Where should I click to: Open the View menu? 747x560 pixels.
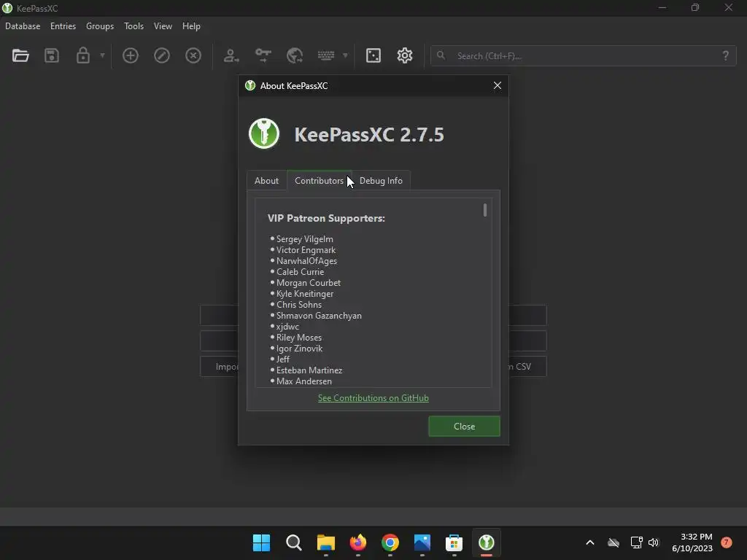pos(163,26)
